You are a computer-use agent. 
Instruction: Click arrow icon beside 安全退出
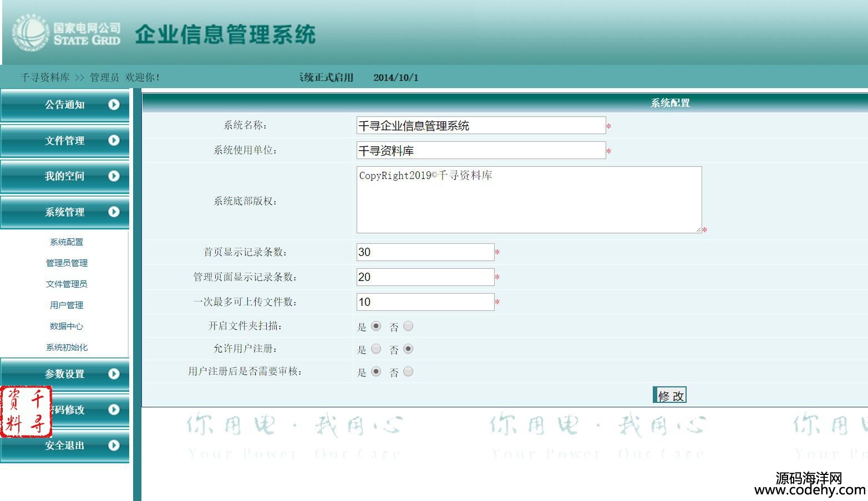tap(114, 445)
